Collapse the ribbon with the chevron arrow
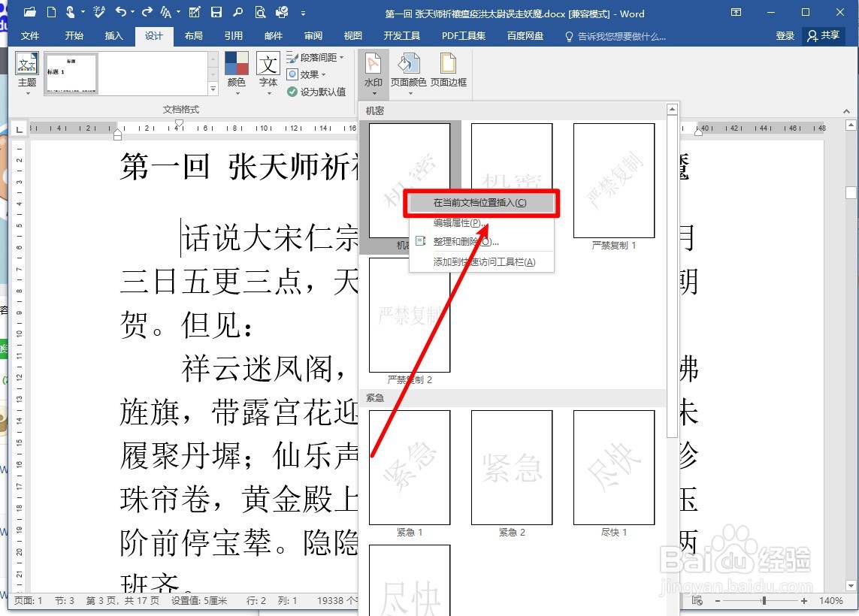The image size is (859, 616). (846, 111)
